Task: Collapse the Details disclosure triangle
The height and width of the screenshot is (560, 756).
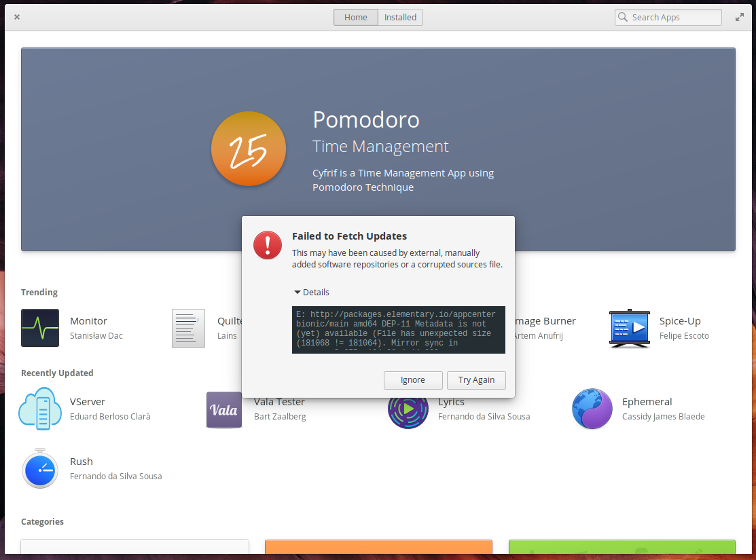Action: (297, 292)
